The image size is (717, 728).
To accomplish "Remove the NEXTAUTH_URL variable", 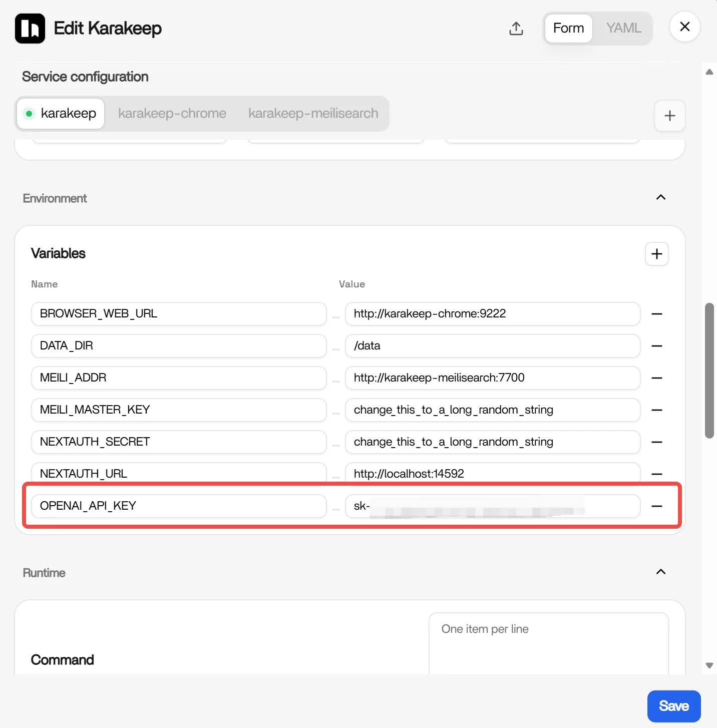I will pyautogui.click(x=657, y=474).
